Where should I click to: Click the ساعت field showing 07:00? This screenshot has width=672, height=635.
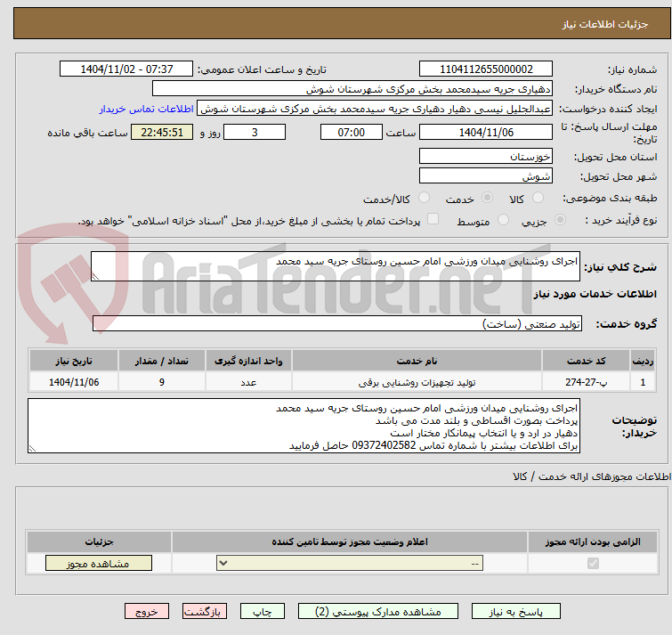tap(352, 132)
